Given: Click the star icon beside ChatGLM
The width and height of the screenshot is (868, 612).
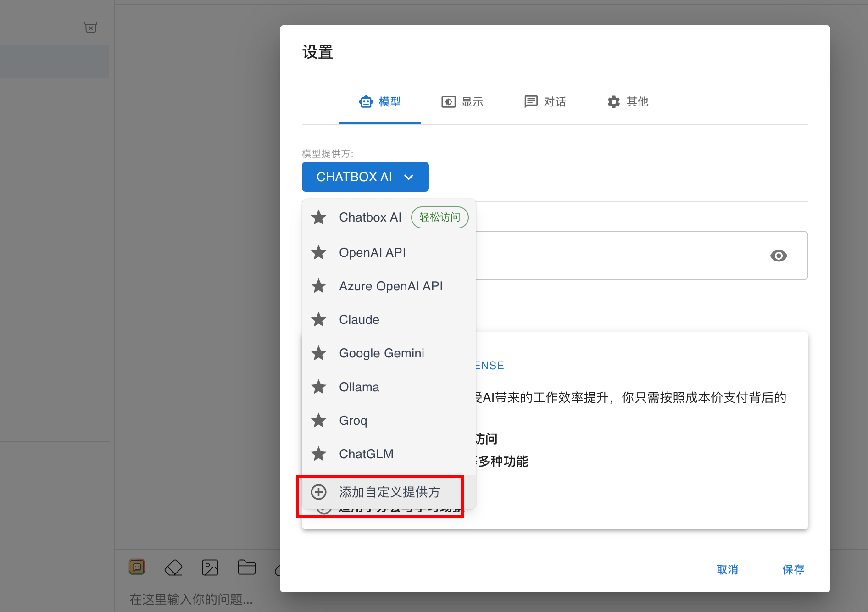Looking at the screenshot, I should 318,454.
